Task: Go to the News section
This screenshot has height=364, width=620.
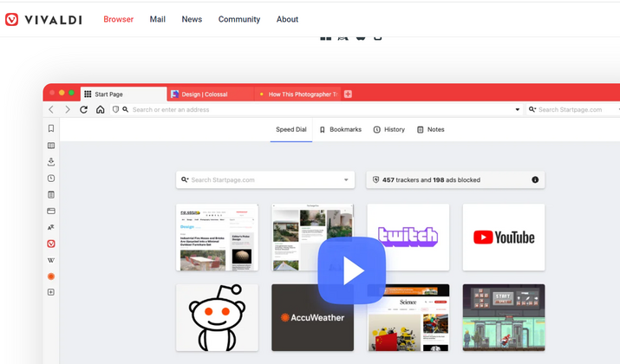Action: pyautogui.click(x=192, y=19)
